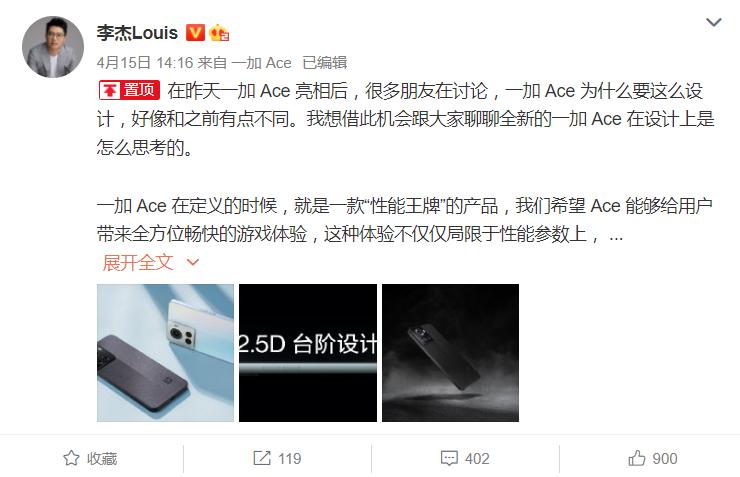Image resolution: width=740 pixels, height=477 pixels.
Task: Like the post with thumbs-up icon
Action: pyautogui.click(x=637, y=458)
